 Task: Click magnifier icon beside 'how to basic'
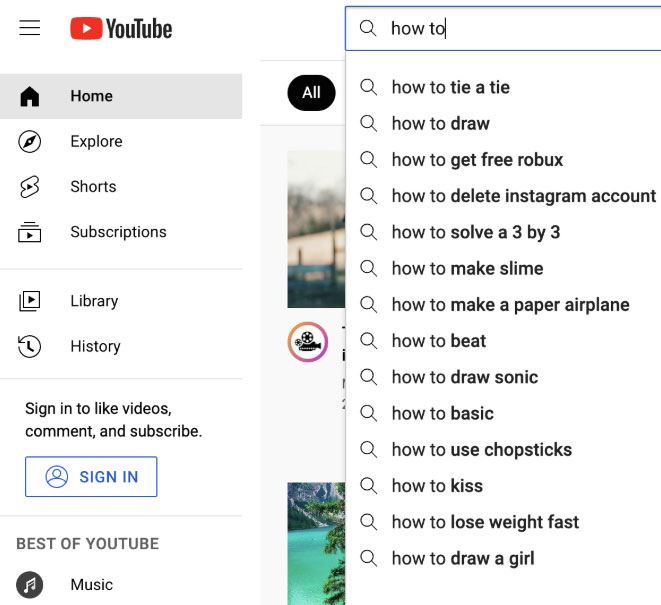pyautogui.click(x=368, y=413)
